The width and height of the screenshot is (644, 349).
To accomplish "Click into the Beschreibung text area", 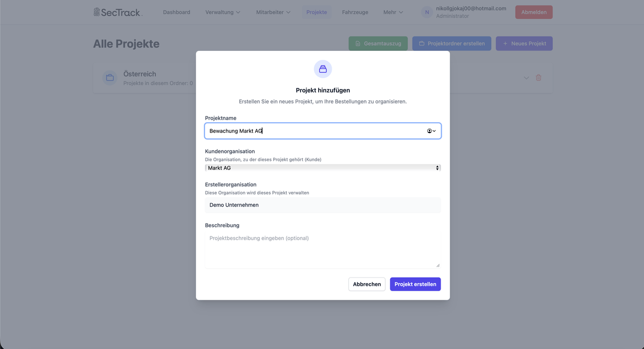I will 323,249.
